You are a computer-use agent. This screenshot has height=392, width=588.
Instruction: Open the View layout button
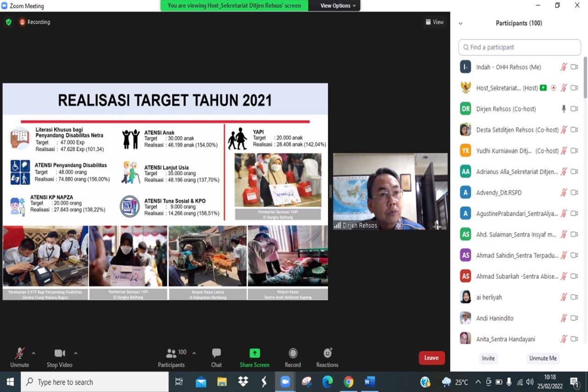[435, 22]
